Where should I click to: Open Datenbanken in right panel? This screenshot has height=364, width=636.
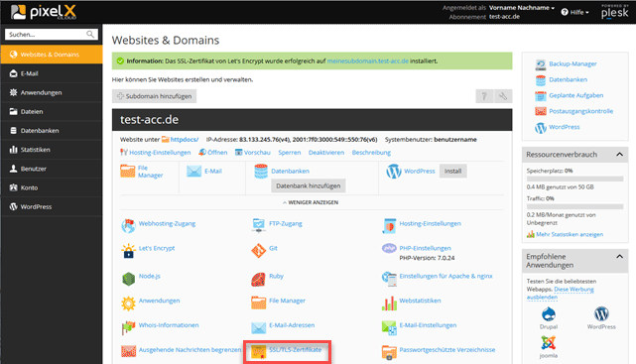[x=568, y=80]
